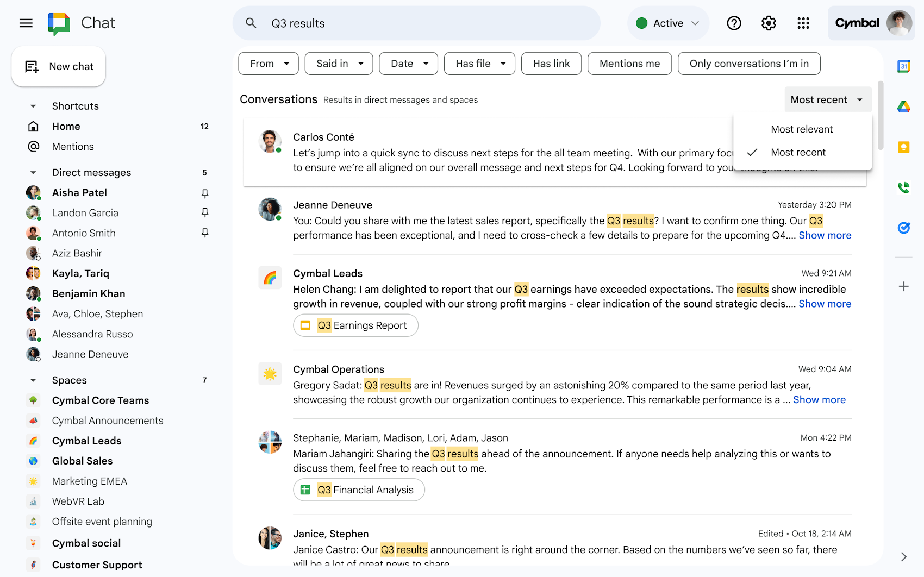
Task: Unpin the Aisha Patel conversation
Action: pyautogui.click(x=205, y=193)
